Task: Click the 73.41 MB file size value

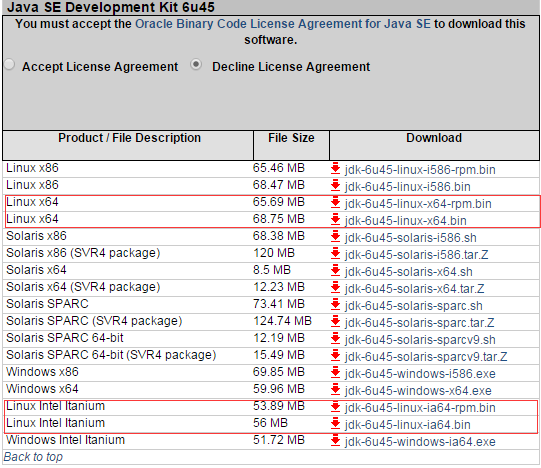Action: click(x=279, y=304)
